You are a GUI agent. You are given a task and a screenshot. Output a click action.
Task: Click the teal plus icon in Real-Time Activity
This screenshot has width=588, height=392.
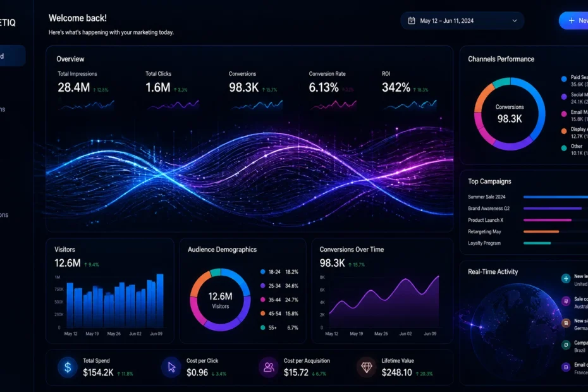point(565,279)
